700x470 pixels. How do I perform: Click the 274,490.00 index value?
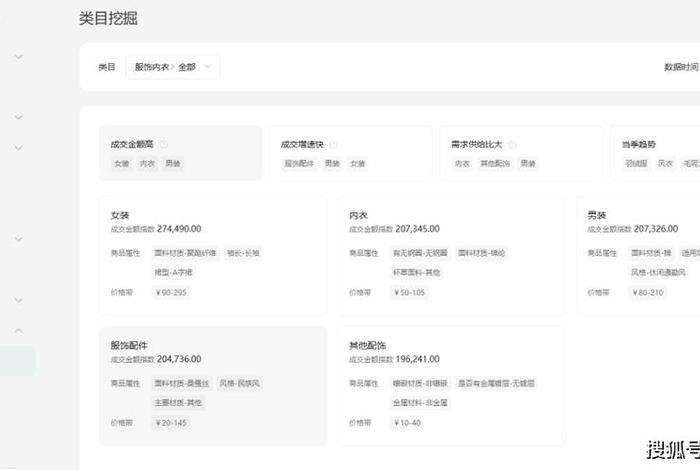click(x=179, y=229)
